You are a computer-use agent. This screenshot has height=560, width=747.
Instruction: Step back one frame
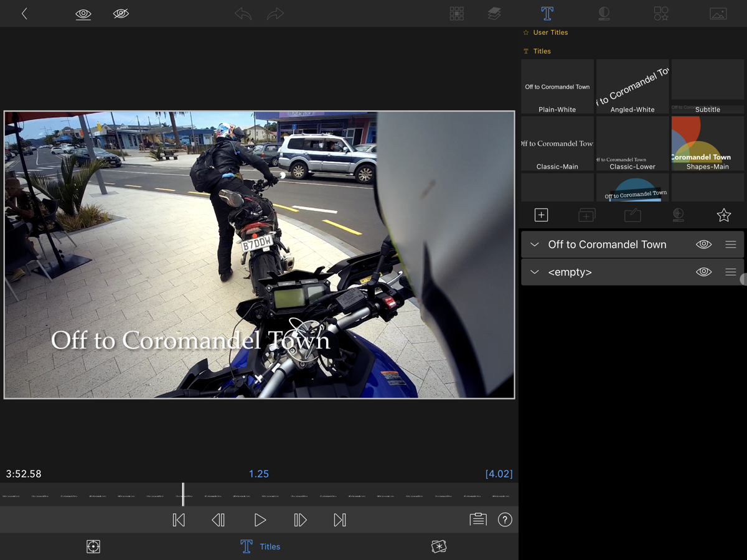[218, 520]
